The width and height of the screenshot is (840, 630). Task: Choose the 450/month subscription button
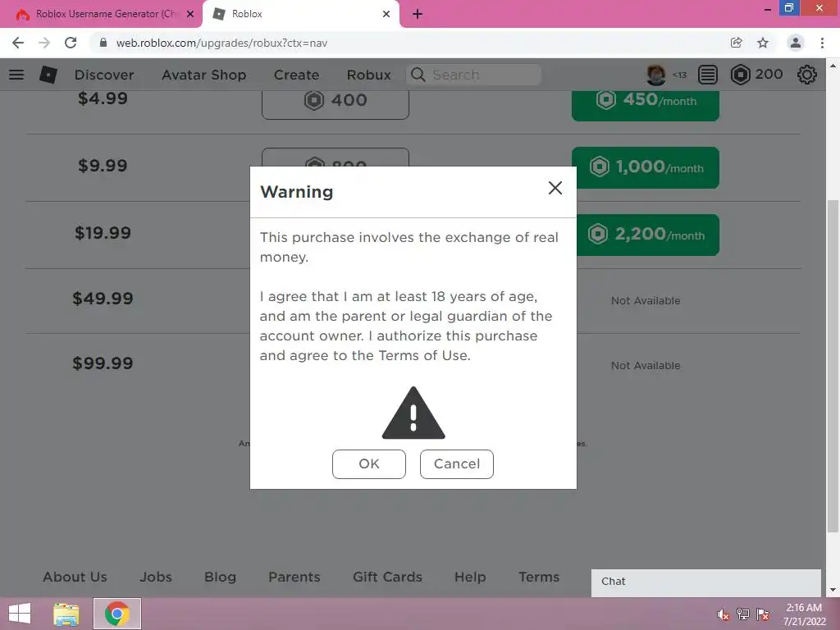coord(645,104)
